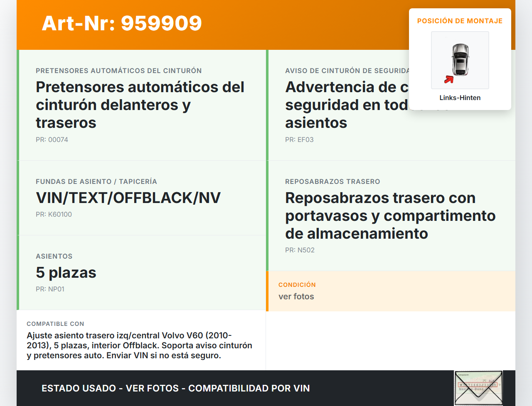Click the car position diagram image
Screen dimensions: 532x406
tap(460, 60)
